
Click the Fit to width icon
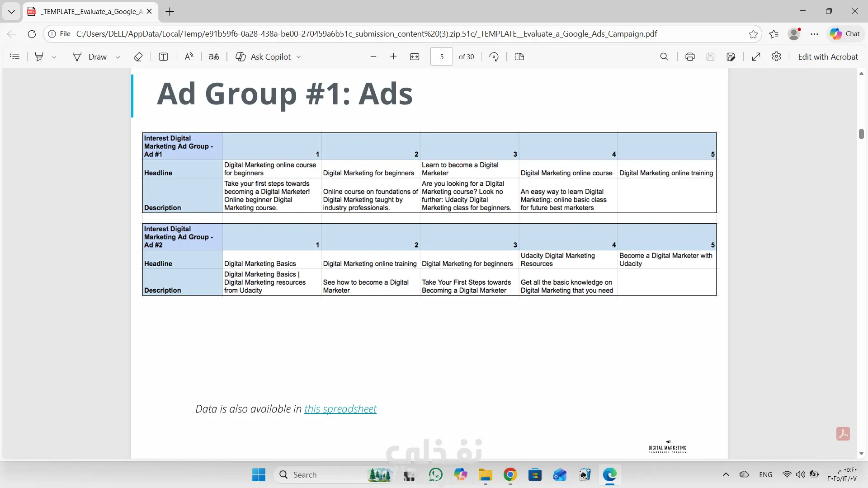tap(415, 57)
